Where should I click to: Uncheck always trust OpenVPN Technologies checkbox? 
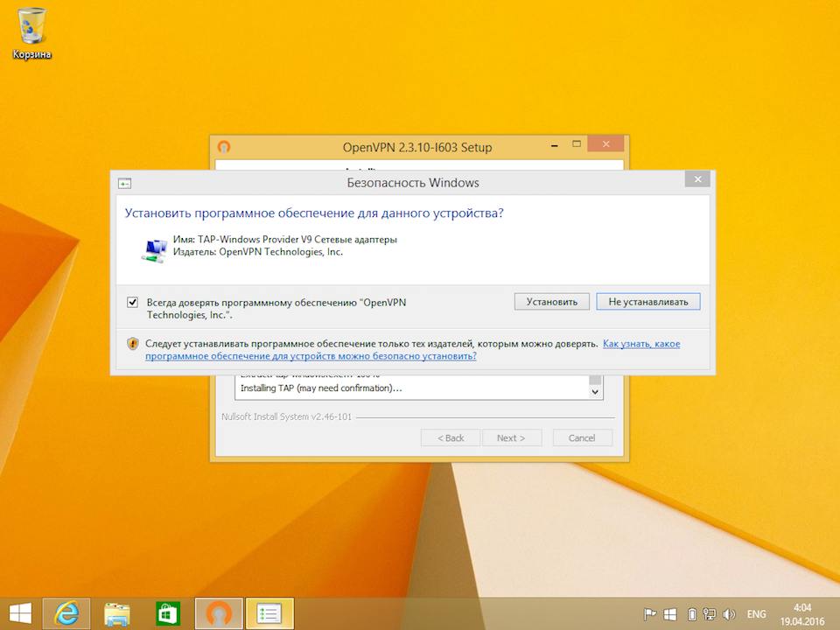click(x=132, y=302)
